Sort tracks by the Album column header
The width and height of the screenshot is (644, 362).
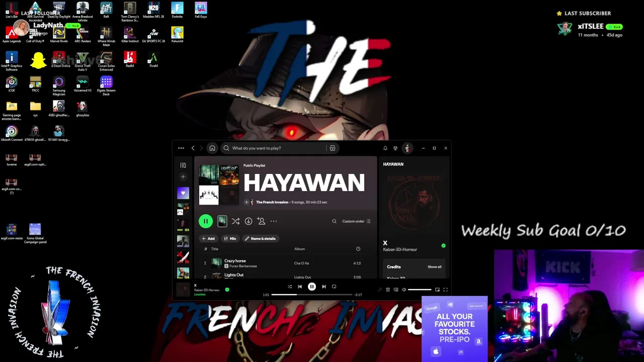299,249
